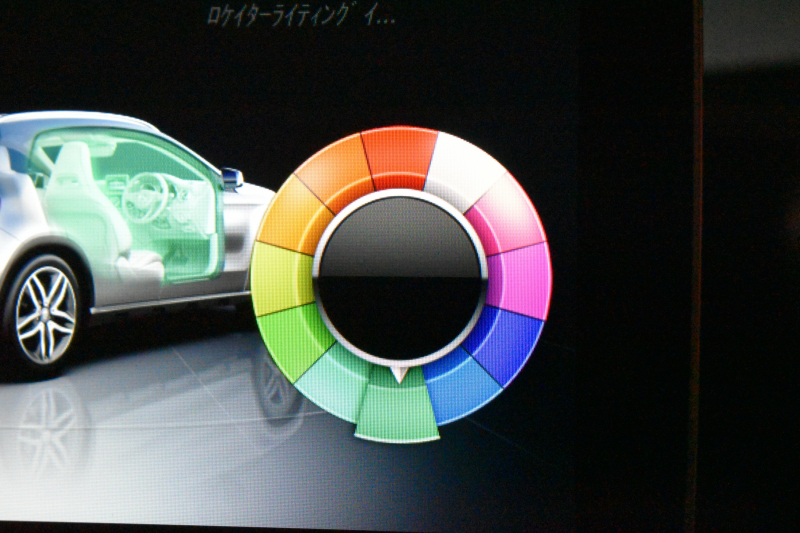Select the amber yellow color segment
The height and width of the screenshot is (533, 800).
pos(293,216)
